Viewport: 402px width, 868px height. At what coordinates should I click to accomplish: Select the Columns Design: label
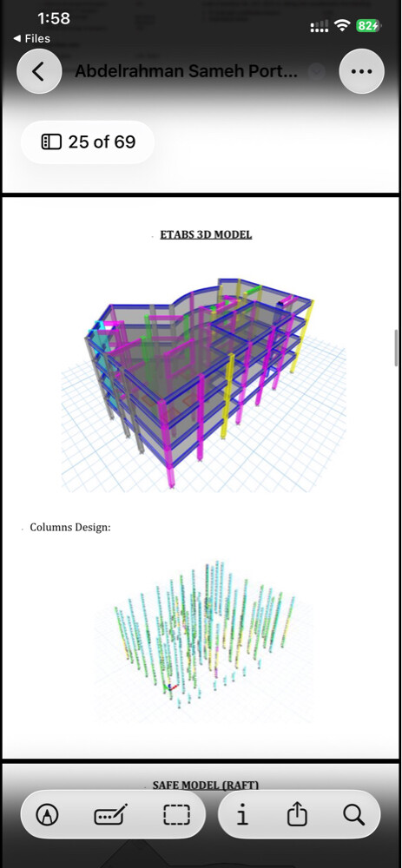tap(70, 527)
